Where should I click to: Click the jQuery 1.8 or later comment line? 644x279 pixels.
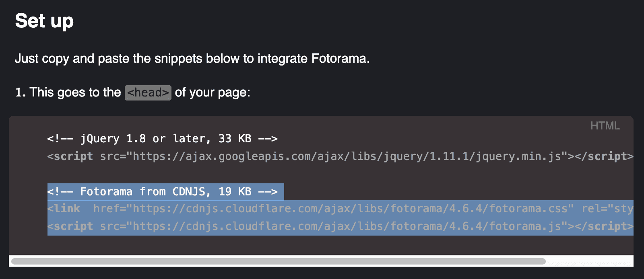[x=162, y=139]
